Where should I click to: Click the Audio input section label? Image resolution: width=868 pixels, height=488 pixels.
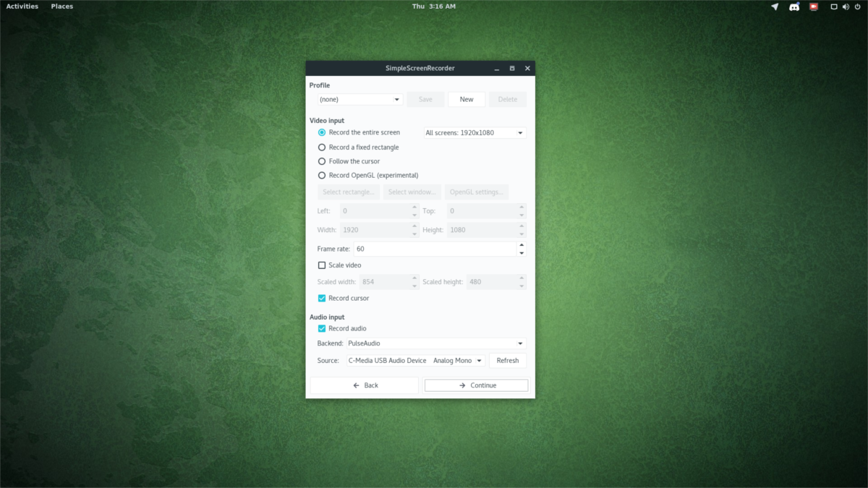327,317
